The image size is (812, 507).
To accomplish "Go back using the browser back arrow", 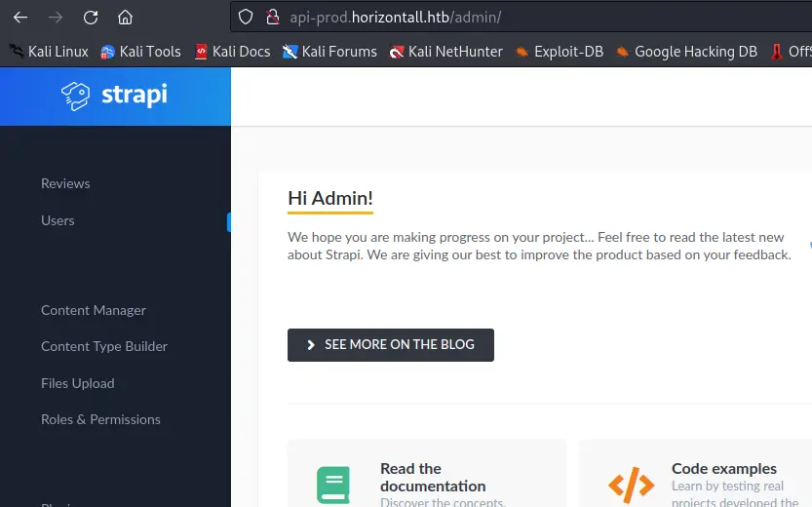I will point(20,18).
